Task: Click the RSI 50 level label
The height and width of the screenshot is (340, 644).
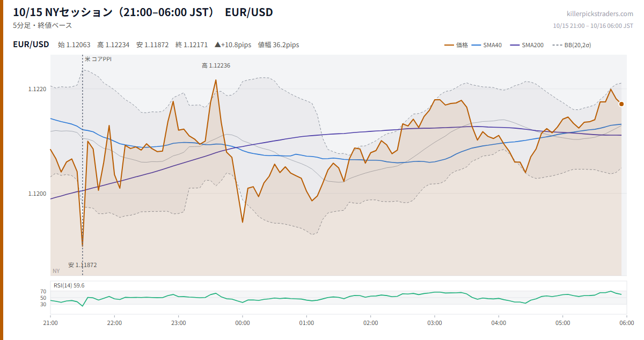Action: (x=43, y=298)
